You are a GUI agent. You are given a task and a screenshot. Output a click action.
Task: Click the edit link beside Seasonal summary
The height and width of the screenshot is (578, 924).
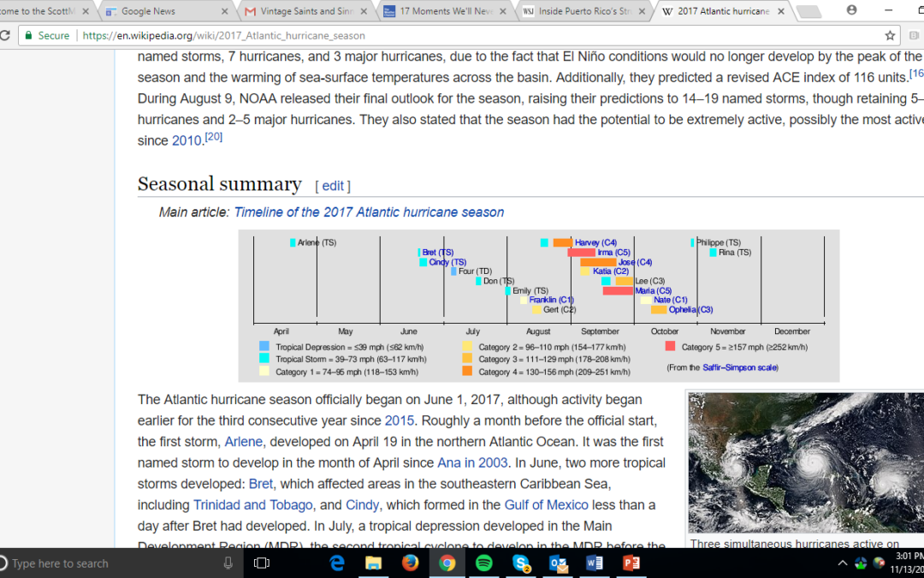(x=333, y=186)
